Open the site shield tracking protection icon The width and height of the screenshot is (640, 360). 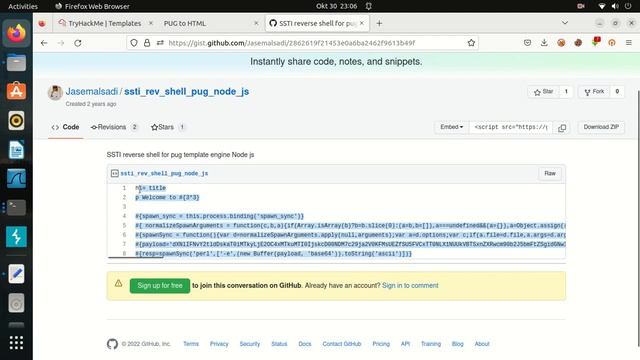[134, 43]
